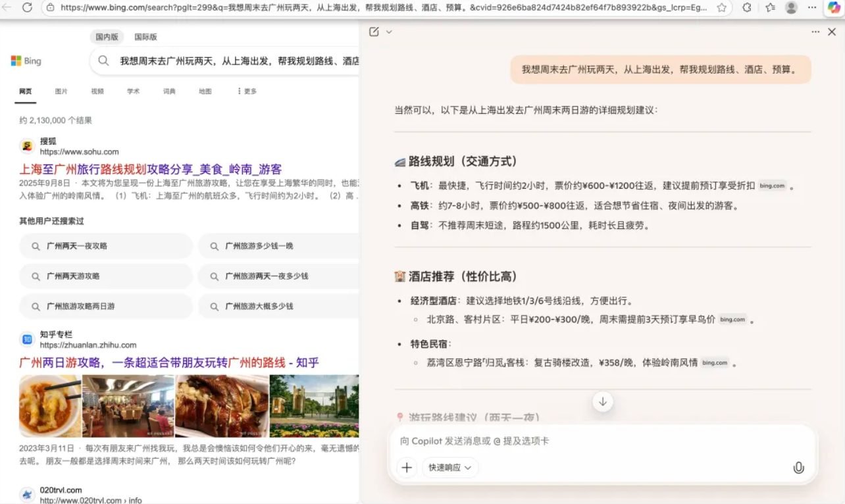The height and width of the screenshot is (504, 845).
Task: Click the Bing logo
Action: [x=26, y=61]
